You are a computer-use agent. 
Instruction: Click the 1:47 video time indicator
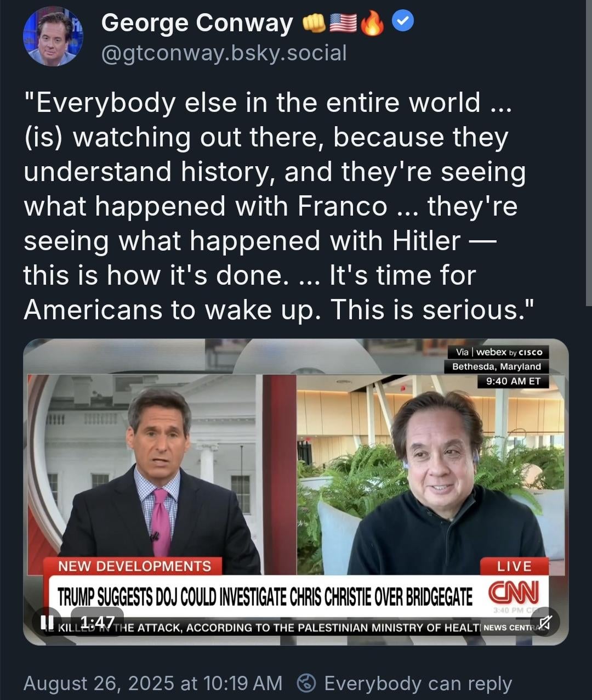point(98,622)
